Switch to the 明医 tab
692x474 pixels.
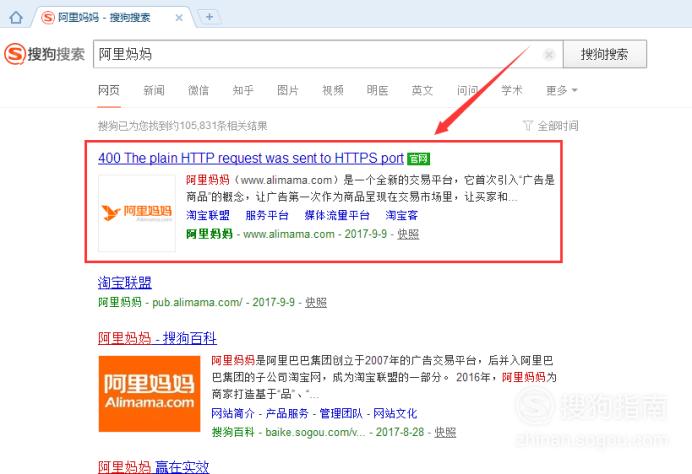(377, 90)
